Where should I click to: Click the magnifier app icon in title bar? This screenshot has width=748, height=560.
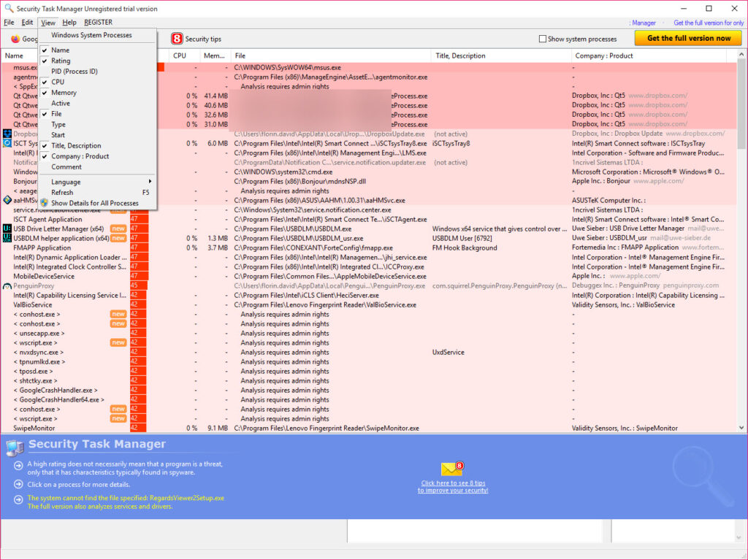[9, 8]
